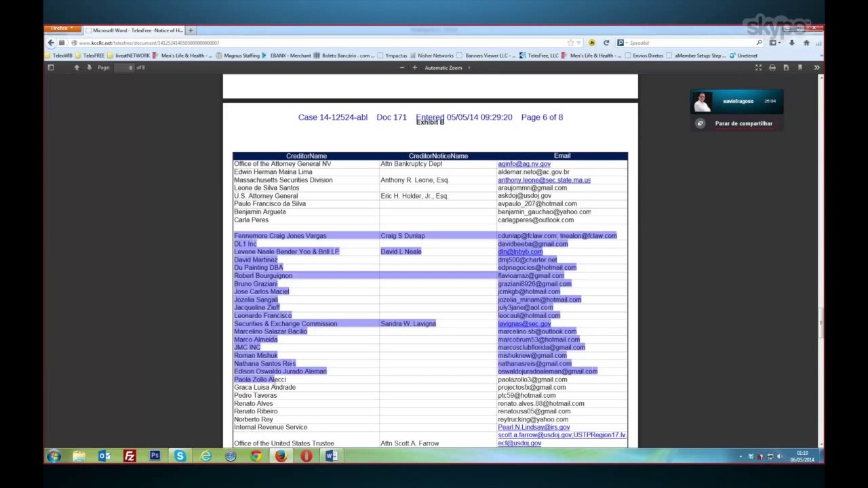This screenshot has height=488, width=868.
Task: Go to previous PDF page
Action: coord(77,68)
